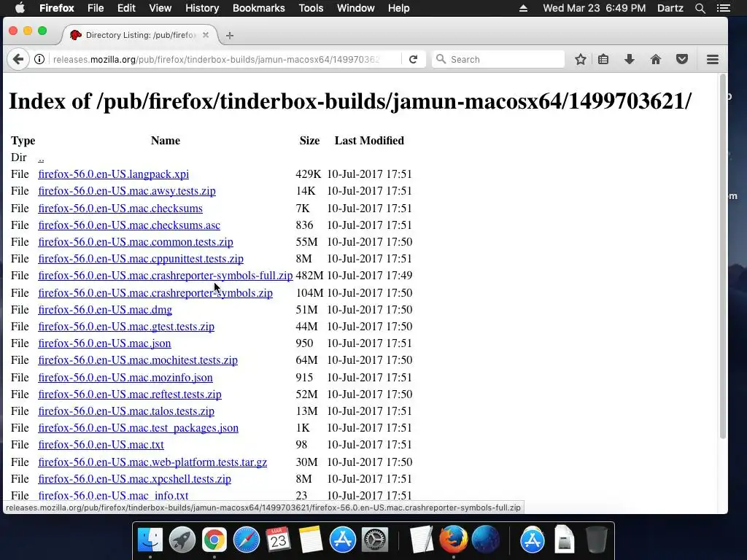Click the 482M size cell
This screenshot has height=560, width=747.
[x=309, y=275]
